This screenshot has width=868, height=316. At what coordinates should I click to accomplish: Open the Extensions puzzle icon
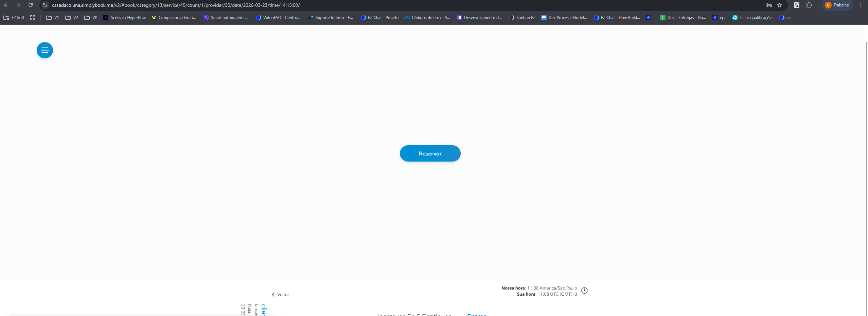coord(809,5)
